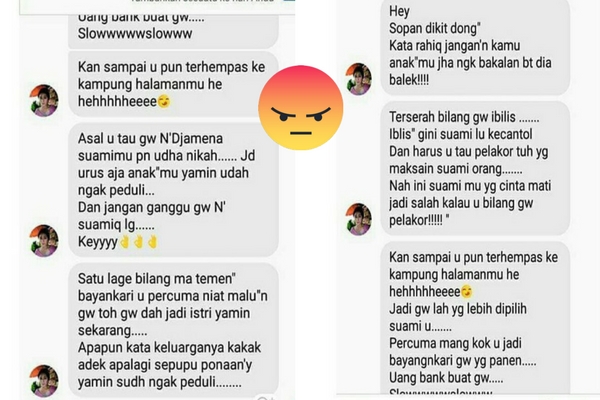
Task: Select the bubble containing 'Jadi gw lah yg lebih dipilih'
Action: (x=476, y=318)
